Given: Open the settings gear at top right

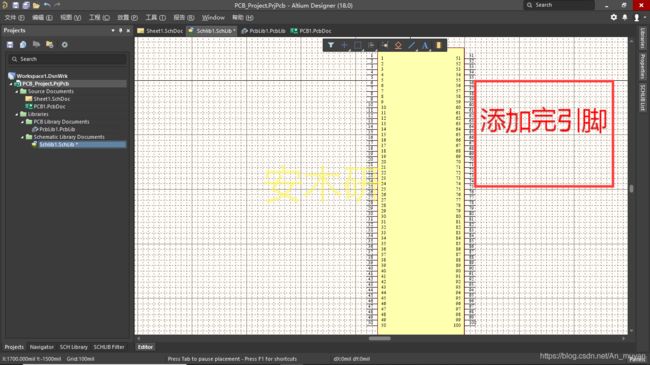Looking at the screenshot, I should tap(614, 17).
